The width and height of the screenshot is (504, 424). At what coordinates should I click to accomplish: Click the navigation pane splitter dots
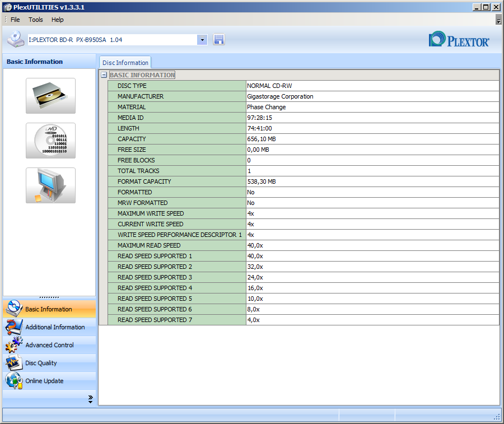(x=49, y=297)
